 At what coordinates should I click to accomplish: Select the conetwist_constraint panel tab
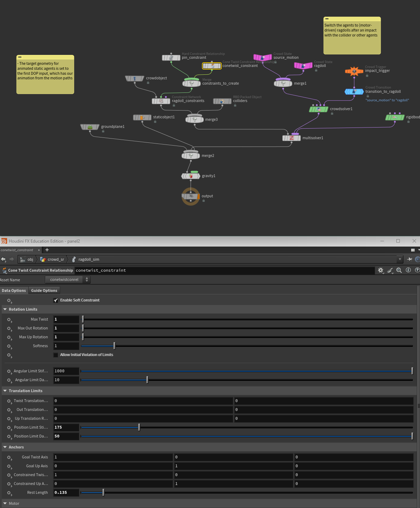coord(17,250)
